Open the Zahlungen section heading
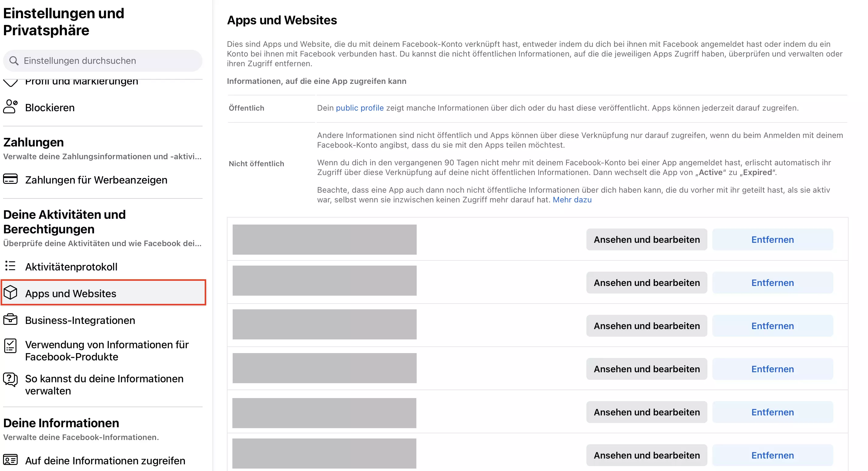The width and height of the screenshot is (868, 471). pos(33,142)
